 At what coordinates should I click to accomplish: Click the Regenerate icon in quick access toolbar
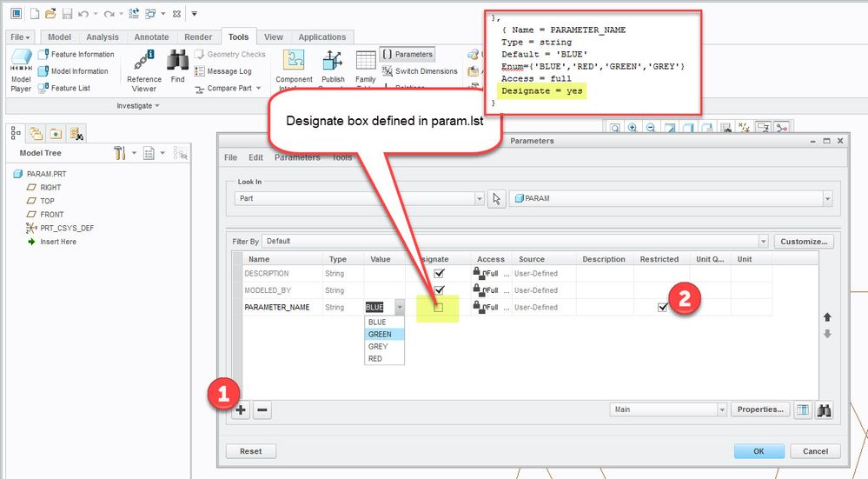(x=134, y=13)
